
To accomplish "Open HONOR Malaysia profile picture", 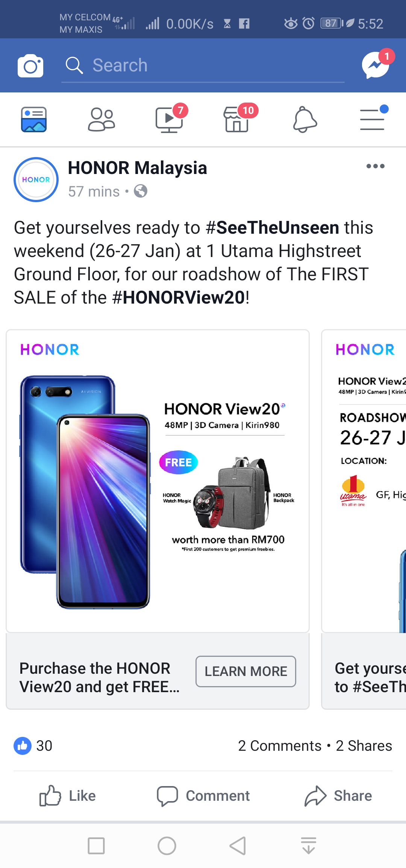I will coord(36,180).
